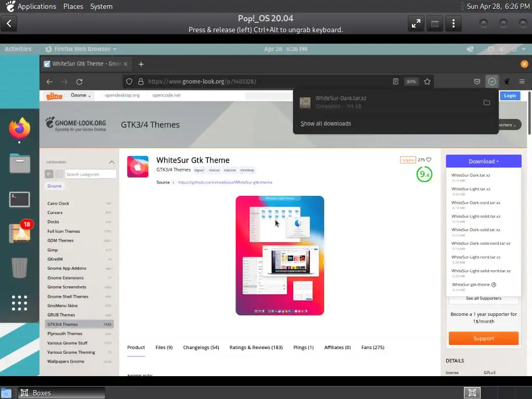Open the System menu
This screenshot has width=532, height=399.
tap(101, 6)
